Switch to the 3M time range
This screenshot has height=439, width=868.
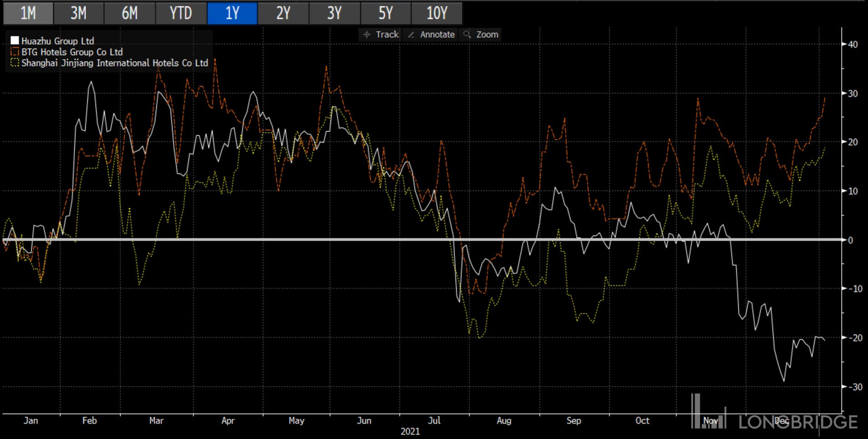78,13
